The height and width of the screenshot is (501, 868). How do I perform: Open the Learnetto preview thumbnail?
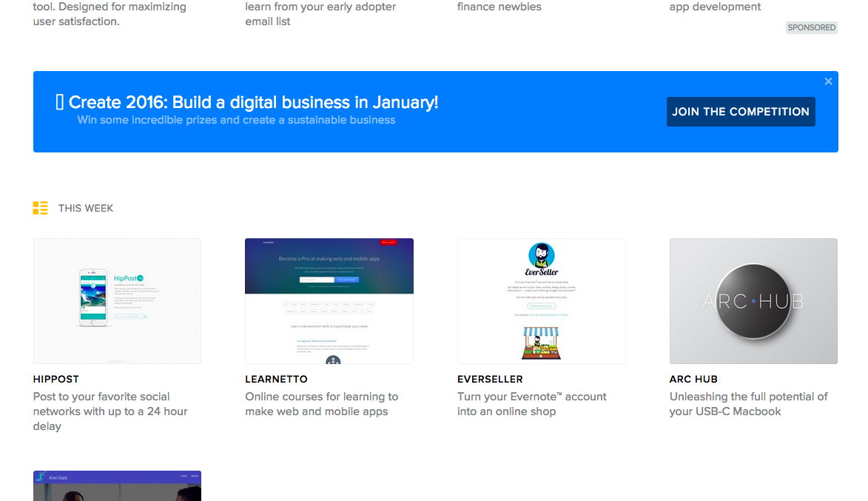point(329,301)
